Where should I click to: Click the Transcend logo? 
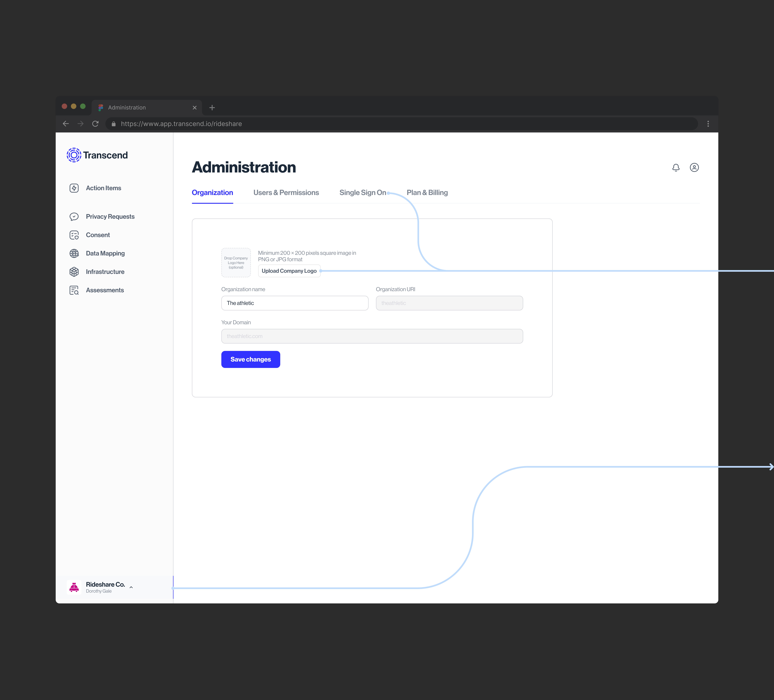[x=97, y=155]
